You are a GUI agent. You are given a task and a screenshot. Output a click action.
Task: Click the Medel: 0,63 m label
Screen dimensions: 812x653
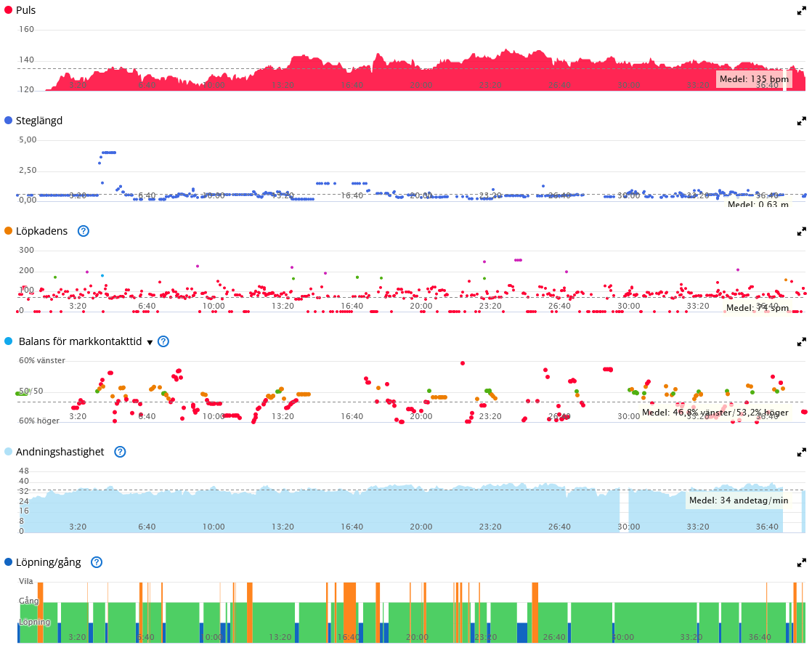758,204
